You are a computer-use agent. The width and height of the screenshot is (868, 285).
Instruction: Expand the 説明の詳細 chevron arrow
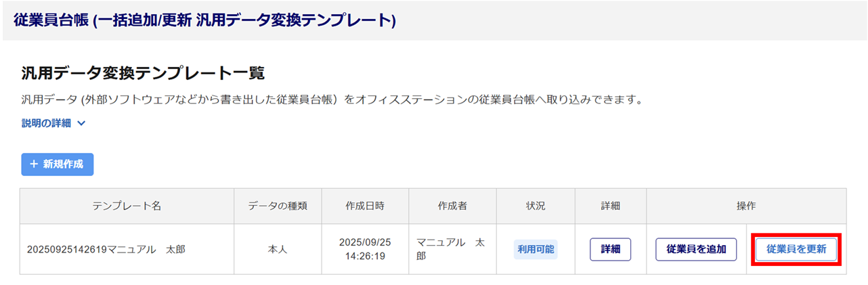click(81, 124)
